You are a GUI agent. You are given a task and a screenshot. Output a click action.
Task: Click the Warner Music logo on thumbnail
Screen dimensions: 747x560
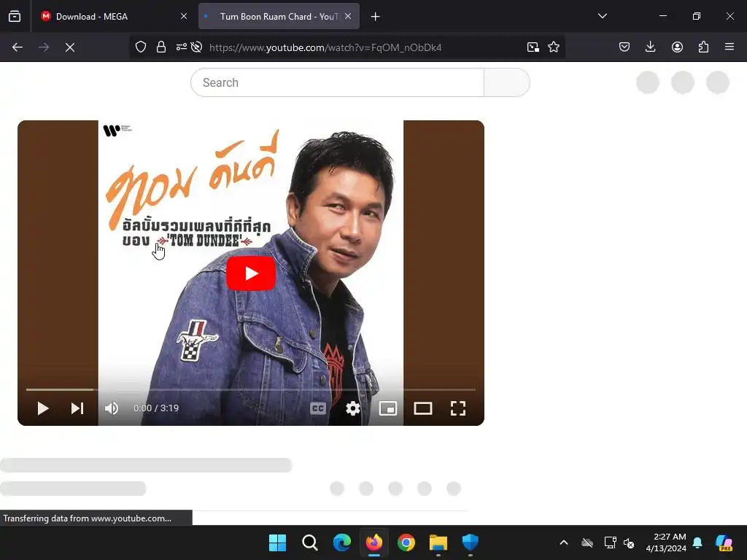(x=117, y=130)
